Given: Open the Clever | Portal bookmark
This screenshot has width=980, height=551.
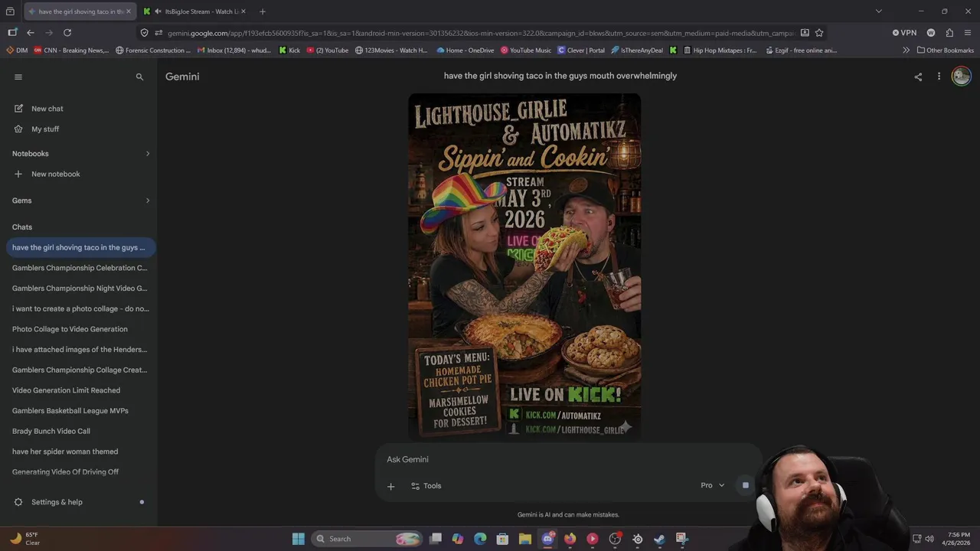Looking at the screenshot, I should [581, 51].
